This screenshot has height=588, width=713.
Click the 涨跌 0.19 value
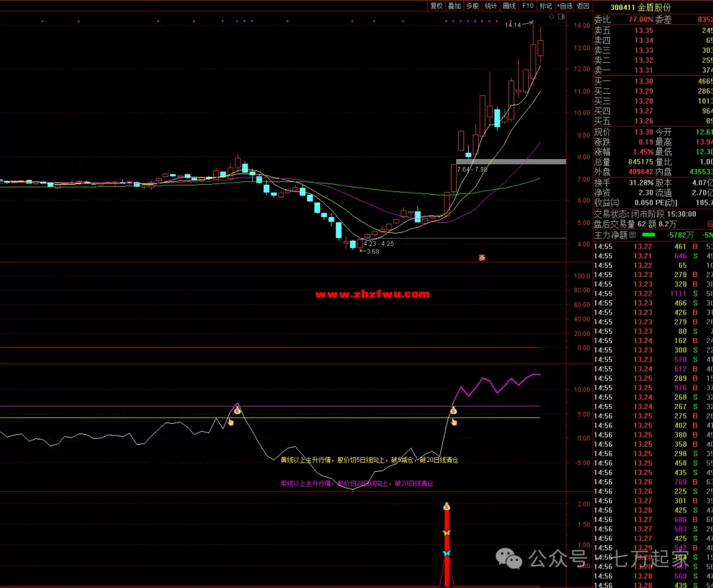point(645,142)
